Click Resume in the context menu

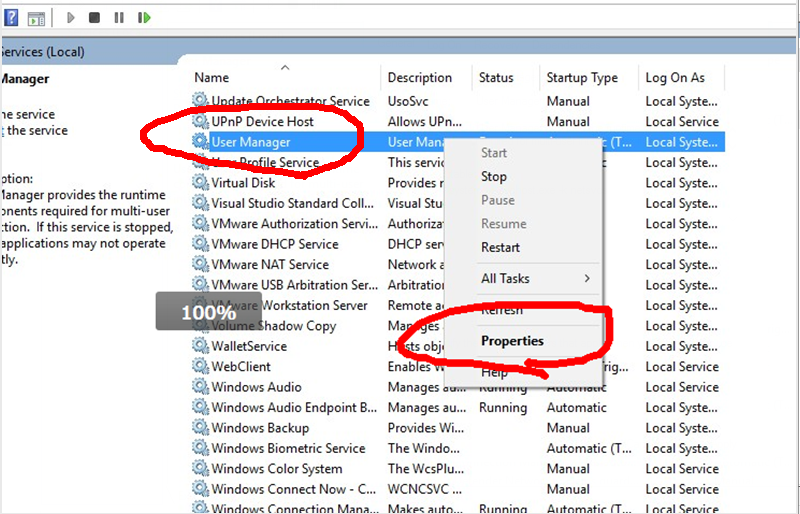pos(504,224)
